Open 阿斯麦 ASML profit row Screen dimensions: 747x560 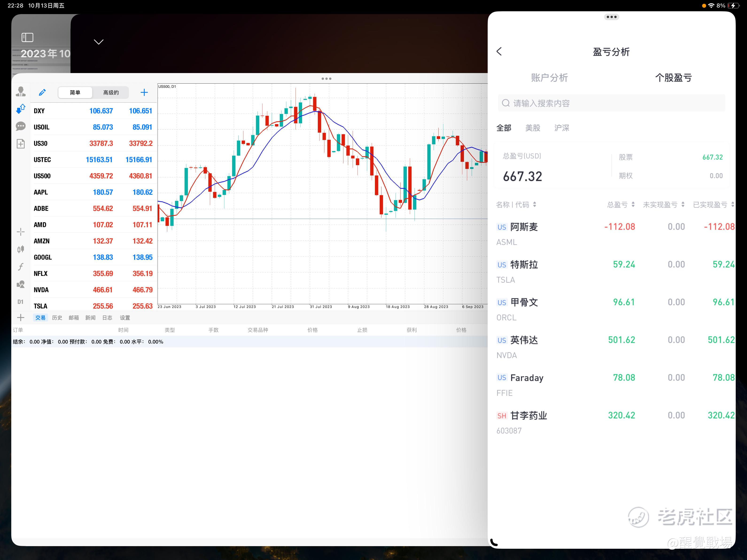tap(612, 234)
